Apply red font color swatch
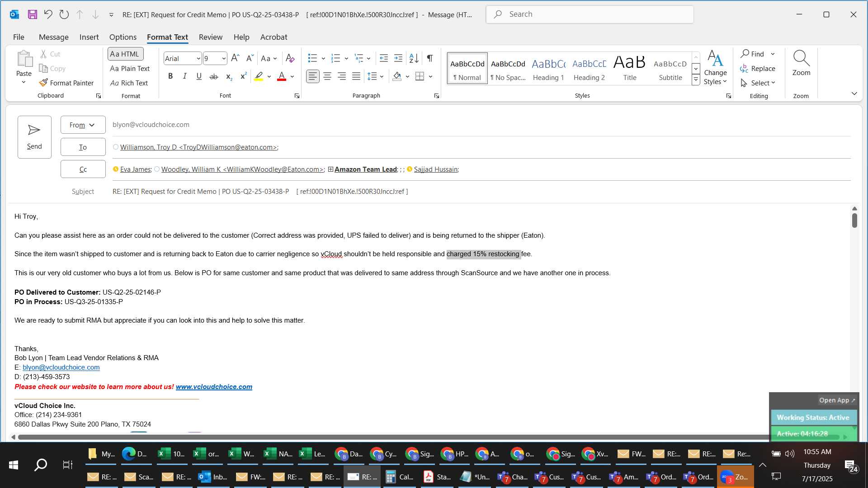Viewport: 868px width, 488px height. 282,76
